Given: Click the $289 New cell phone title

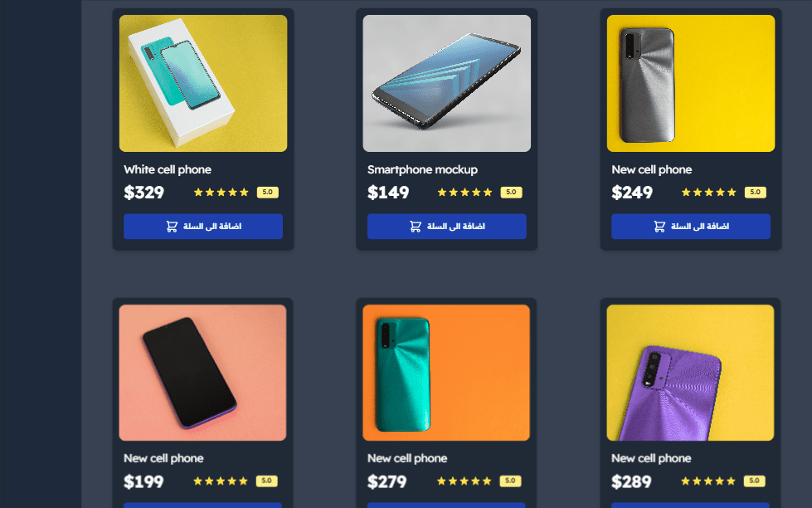Looking at the screenshot, I should [651, 458].
